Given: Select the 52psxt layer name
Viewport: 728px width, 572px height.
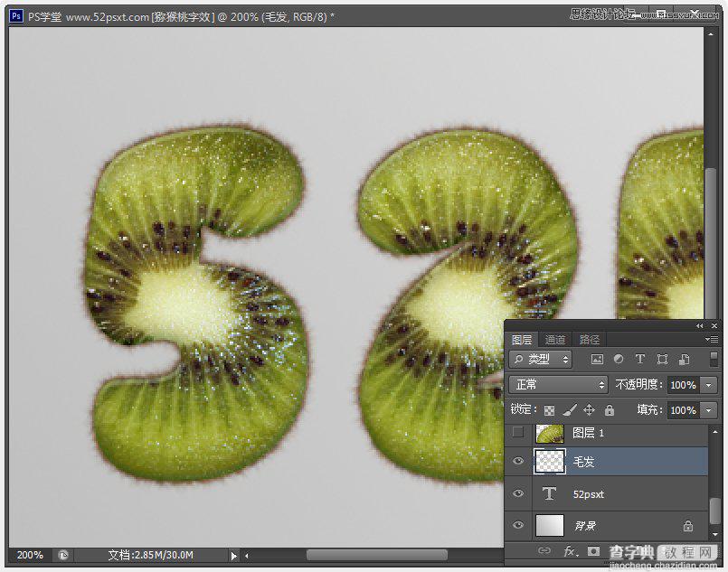Looking at the screenshot, I should click(588, 494).
